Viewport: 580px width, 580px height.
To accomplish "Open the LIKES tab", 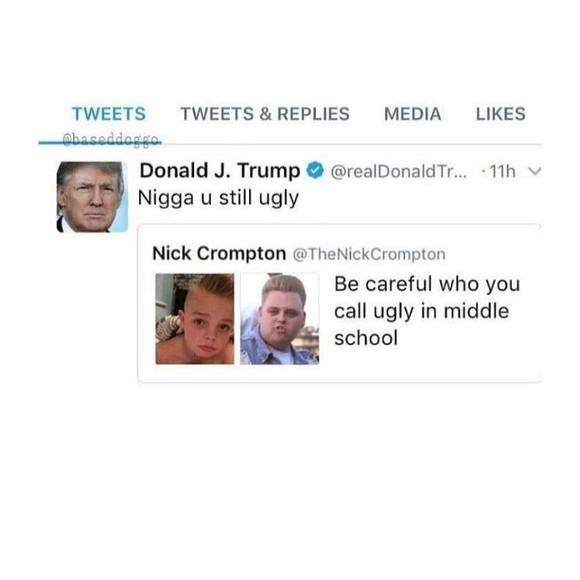I will point(501,114).
